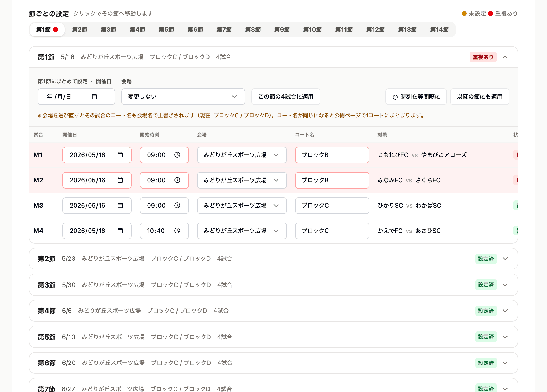Open the M2 start time clock icon
547x392 pixels.
[177, 180]
